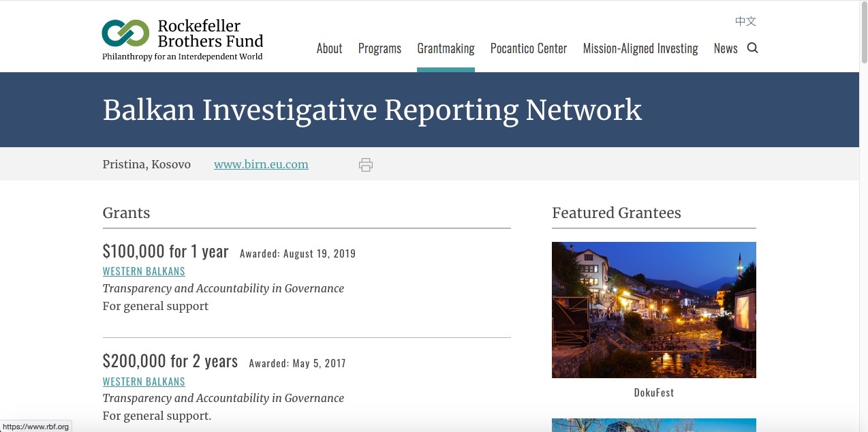This screenshot has width=868, height=432.
Task: Go to the Programs section
Action: tap(379, 48)
